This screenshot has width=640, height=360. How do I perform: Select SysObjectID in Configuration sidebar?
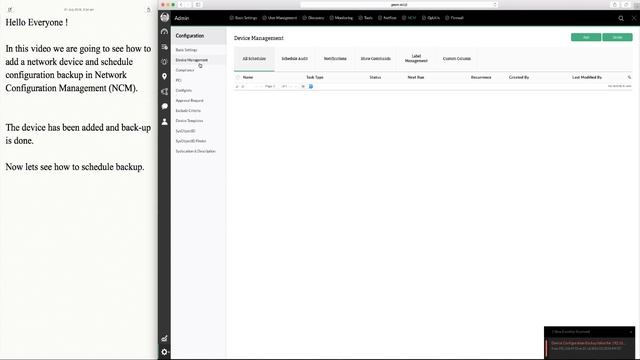coord(185,131)
